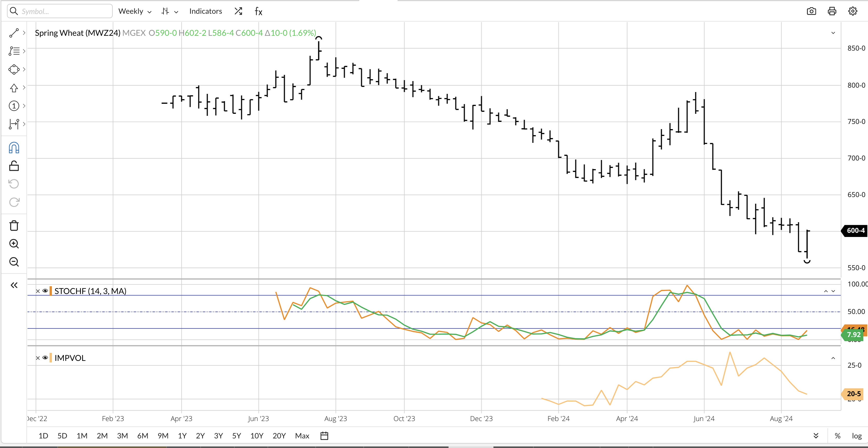868x448 pixels.
Task: Collapse the left toolbar with double chevron
Action: click(x=14, y=285)
